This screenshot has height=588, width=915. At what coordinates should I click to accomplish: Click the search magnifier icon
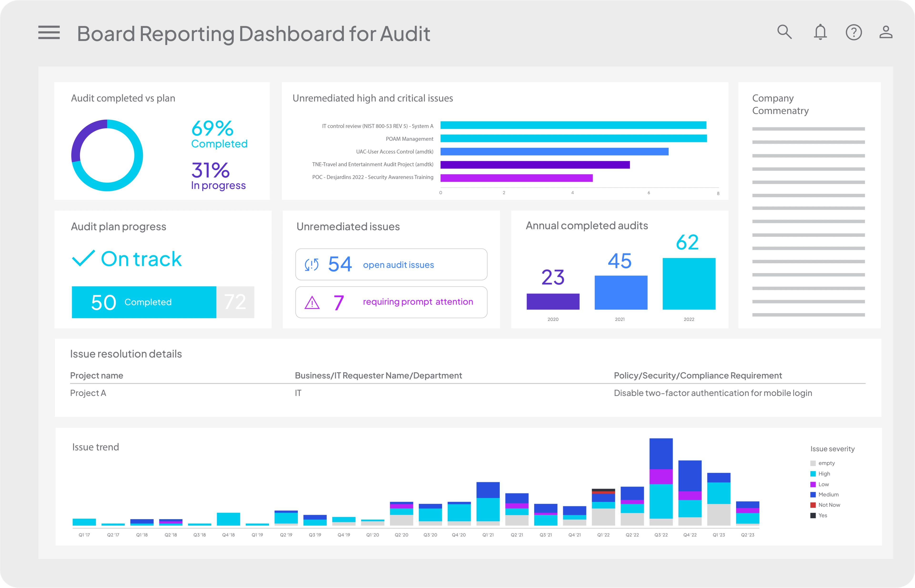pos(784,32)
